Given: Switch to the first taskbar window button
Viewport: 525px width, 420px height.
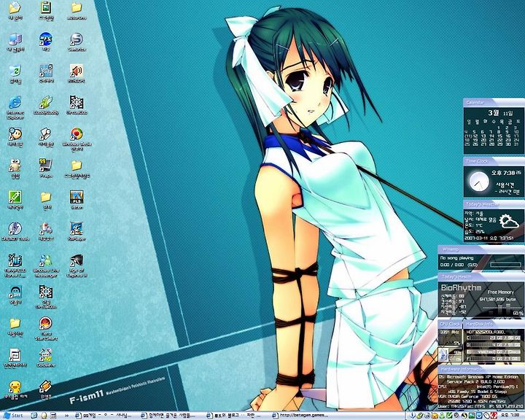Looking at the screenshot, I should [x=104, y=416].
